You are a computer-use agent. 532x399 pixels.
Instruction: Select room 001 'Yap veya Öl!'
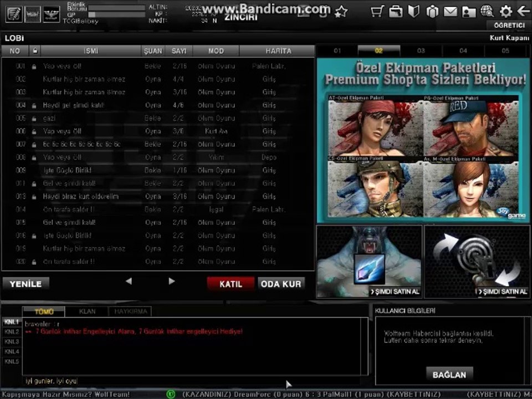158,66
